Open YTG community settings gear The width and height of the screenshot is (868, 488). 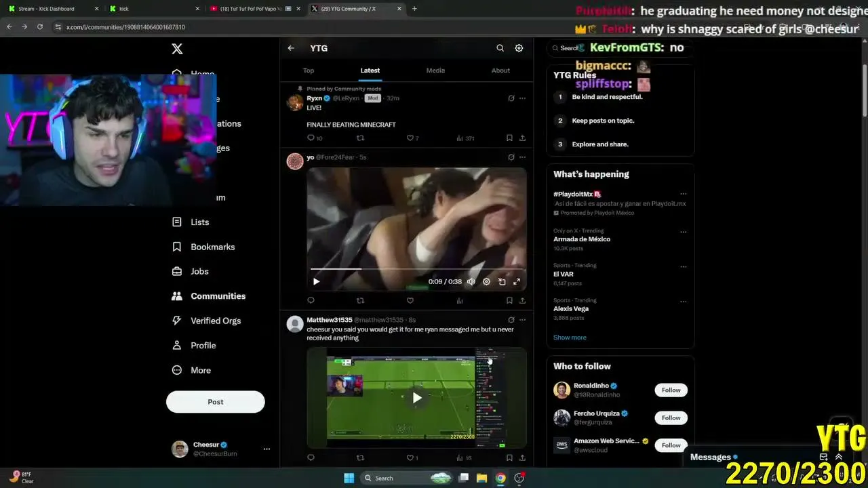519,48
